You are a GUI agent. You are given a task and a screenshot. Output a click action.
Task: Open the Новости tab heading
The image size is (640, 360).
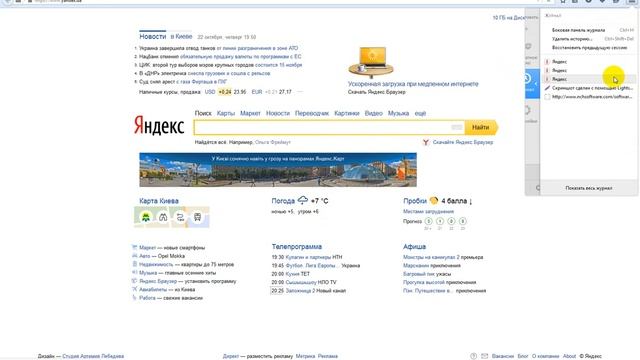153,36
